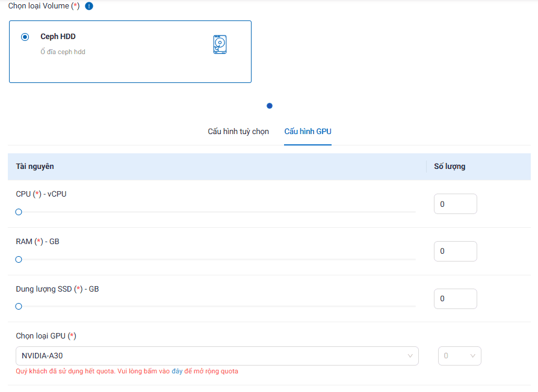Screen dimensions: 538x392
Task: Click the info icon beside Chọn loại Volume
Action: [x=89, y=6]
